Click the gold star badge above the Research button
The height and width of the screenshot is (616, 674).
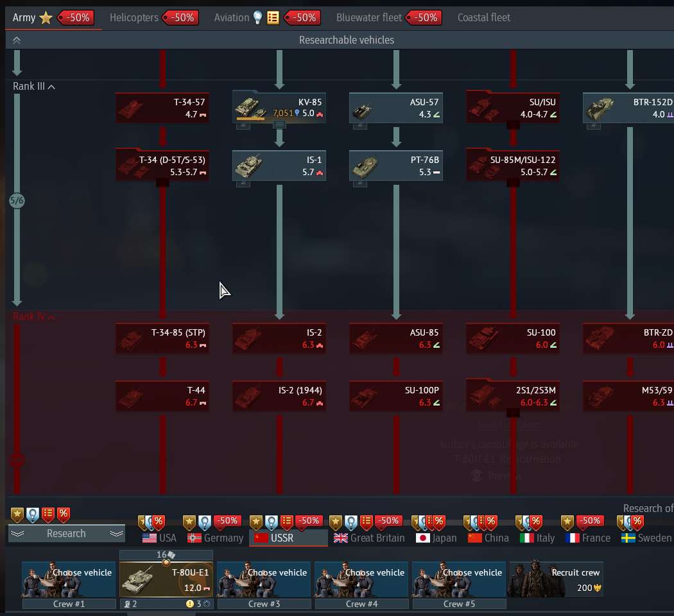tap(17, 514)
